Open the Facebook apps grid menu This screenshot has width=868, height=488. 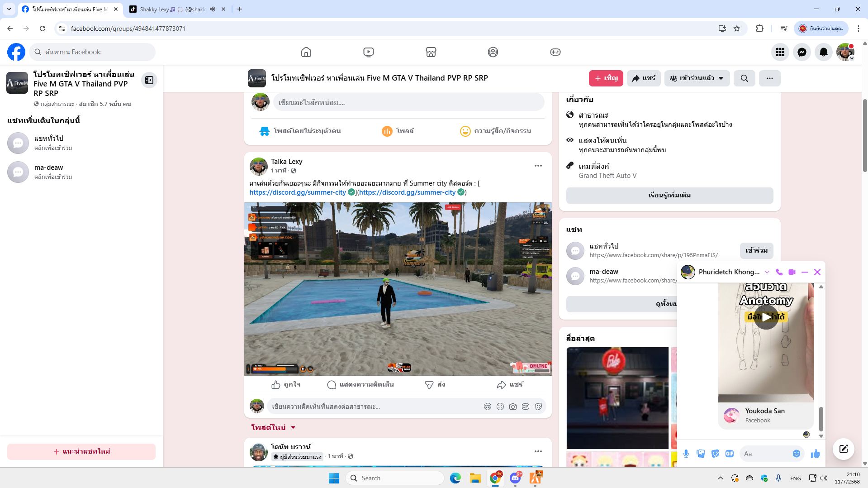[x=780, y=52]
